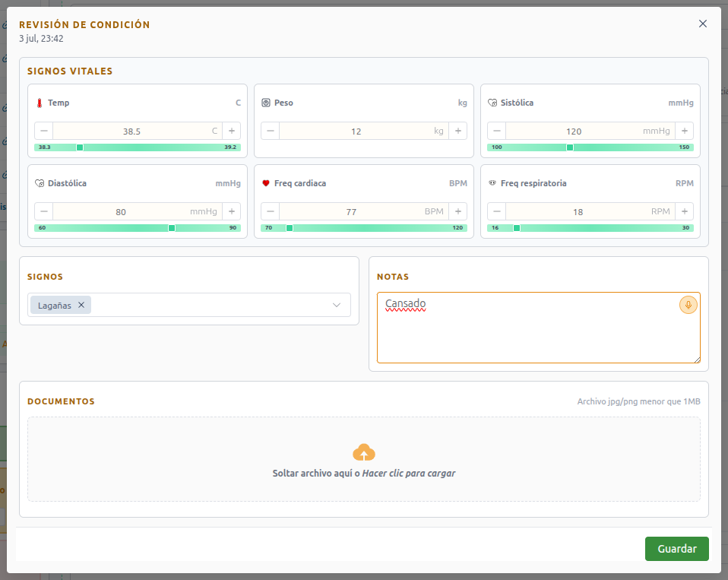
Task: Click the cloud upload icon in Documentos
Action: pos(364,452)
